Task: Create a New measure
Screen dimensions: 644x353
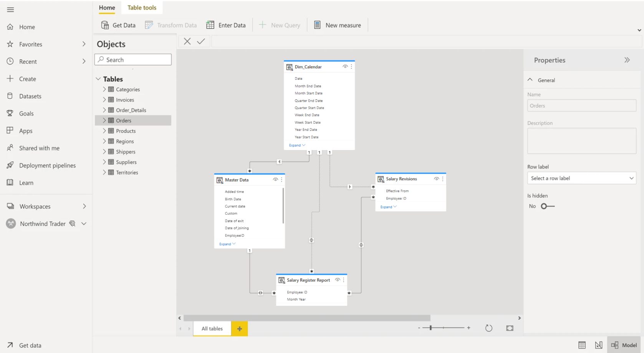Action: point(338,25)
